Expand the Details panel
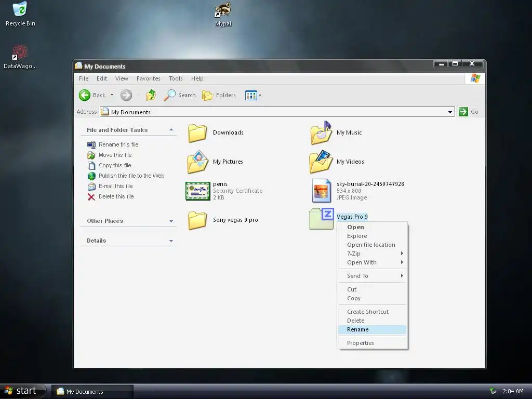 pyautogui.click(x=171, y=241)
